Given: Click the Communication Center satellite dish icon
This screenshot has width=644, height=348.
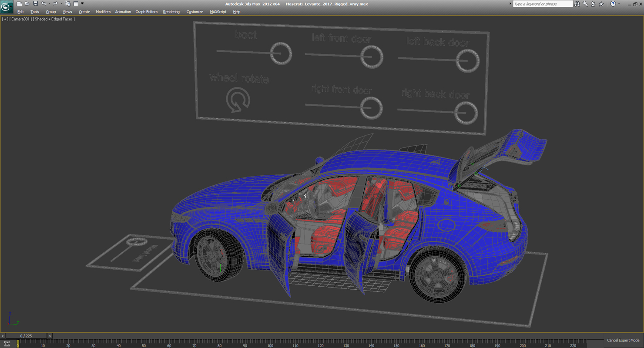Looking at the screenshot, I should point(593,4).
